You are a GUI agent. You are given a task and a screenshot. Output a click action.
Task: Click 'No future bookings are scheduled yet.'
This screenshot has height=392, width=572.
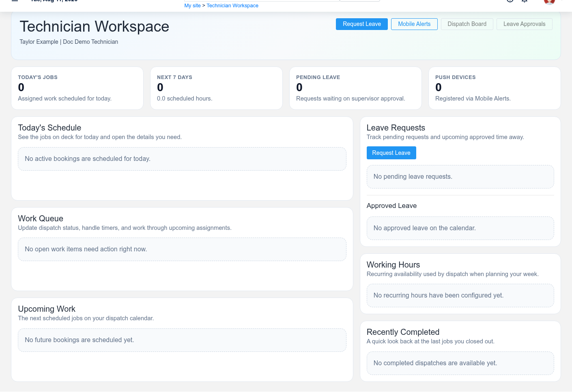[x=80, y=340]
